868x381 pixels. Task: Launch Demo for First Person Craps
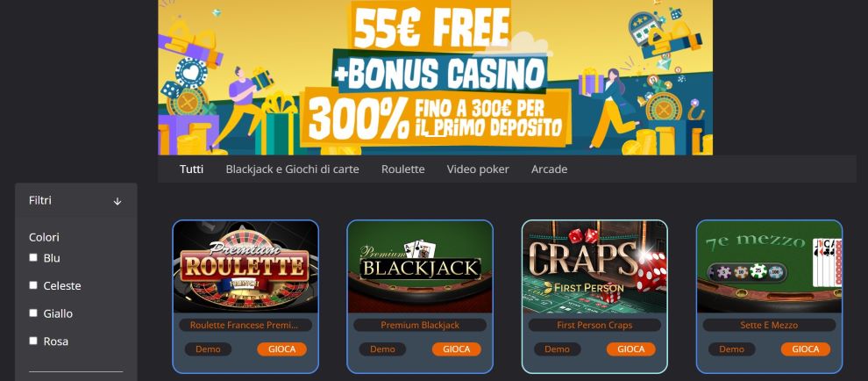tap(557, 349)
